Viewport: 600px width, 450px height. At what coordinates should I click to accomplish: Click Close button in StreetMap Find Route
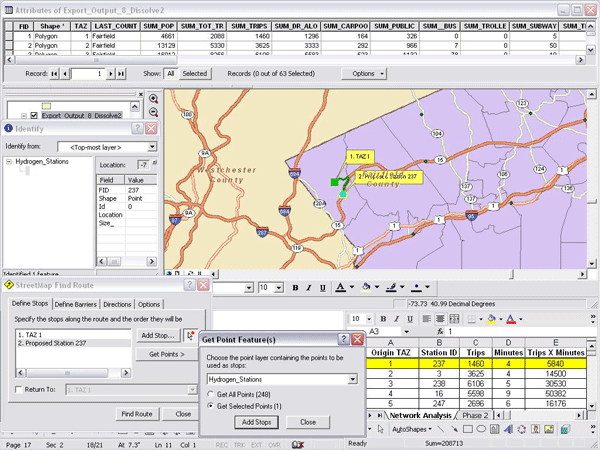183,414
